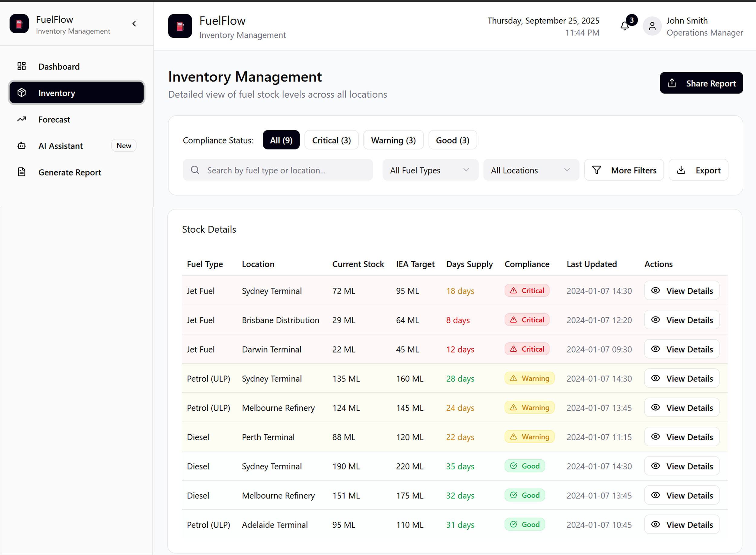The width and height of the screenshot is (756, 555).
Task: Click the Export button
Action: [x=698, y=170]
